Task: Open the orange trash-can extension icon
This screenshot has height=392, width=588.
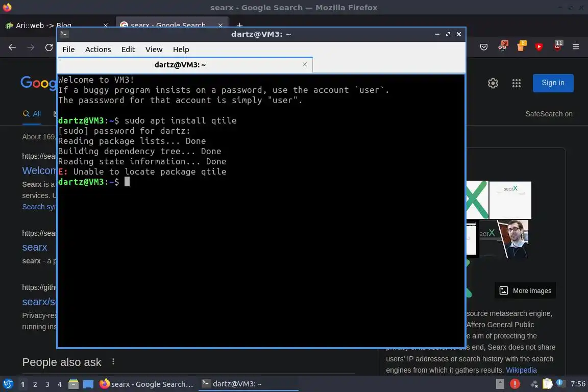Action: click(521, 46)
